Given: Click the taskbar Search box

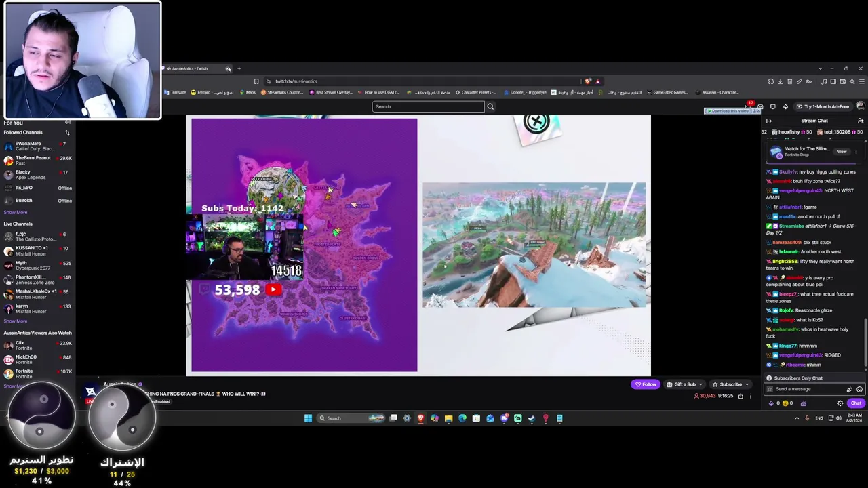Looking at the screenshot, I should (x=352, y=418).
